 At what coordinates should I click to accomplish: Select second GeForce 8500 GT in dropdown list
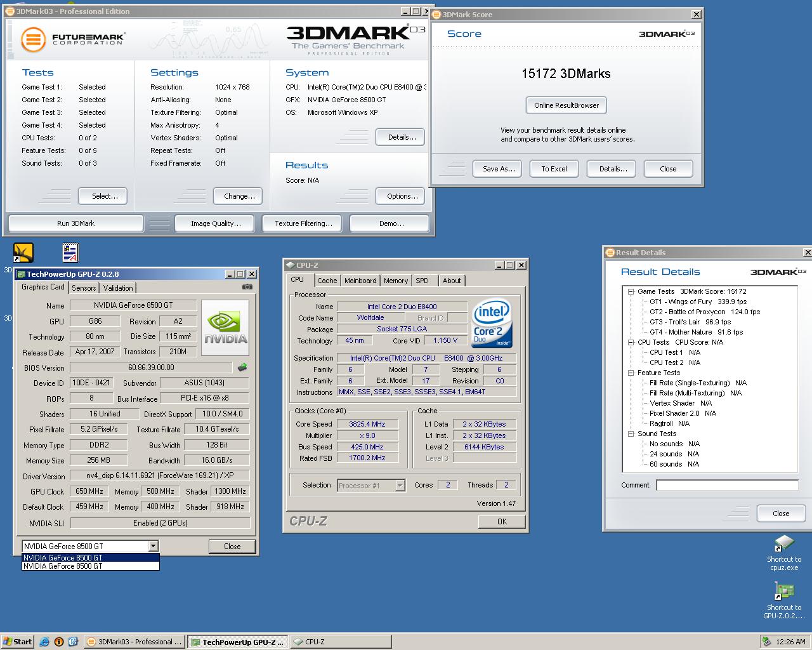91,566
